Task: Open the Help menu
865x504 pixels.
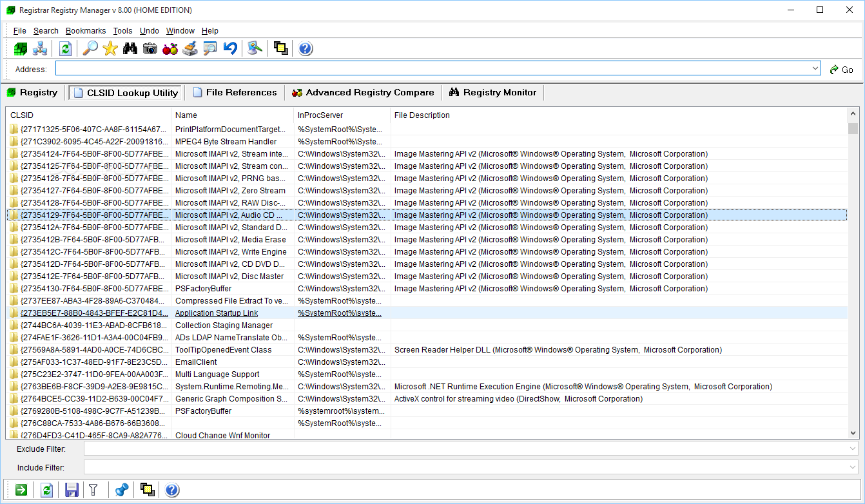Action: point(210,31)
